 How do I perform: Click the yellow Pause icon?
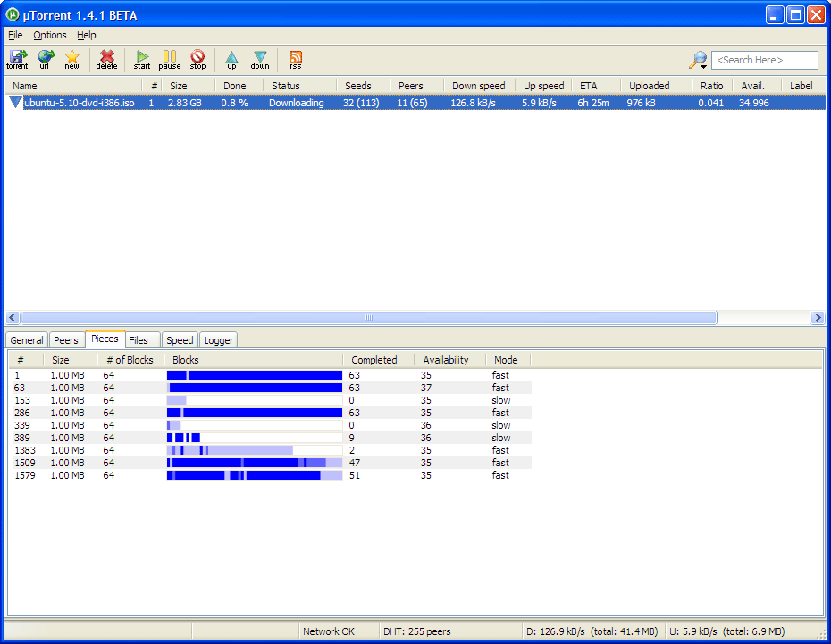[x=170, y=59]
